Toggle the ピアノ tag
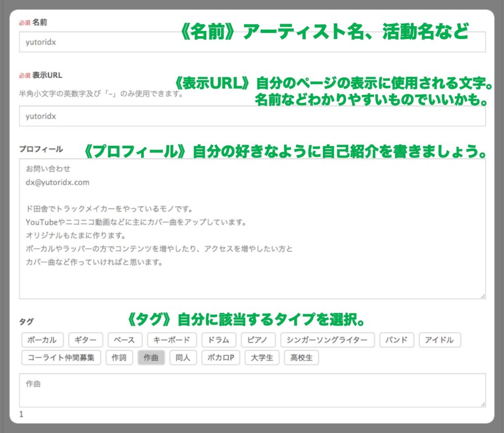Image resolution: width=504 pixels, height=433 pixels. tap(258, 340)
